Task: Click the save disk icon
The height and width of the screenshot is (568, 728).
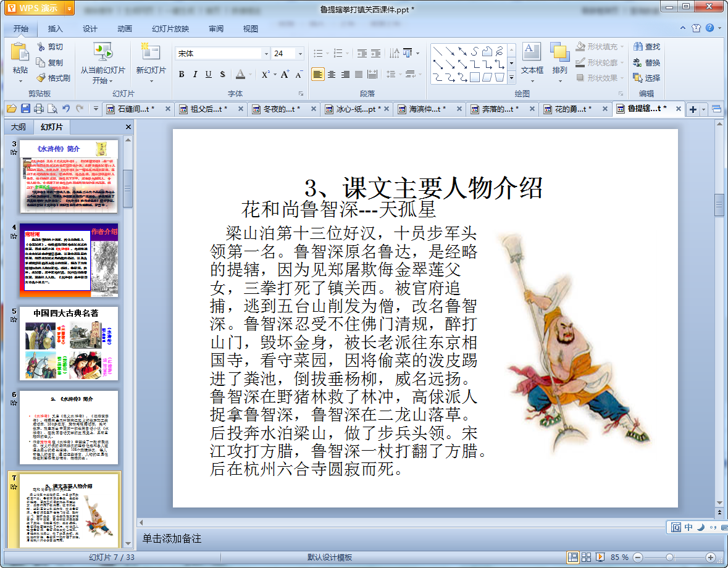Action: click(x=25, y=109)
